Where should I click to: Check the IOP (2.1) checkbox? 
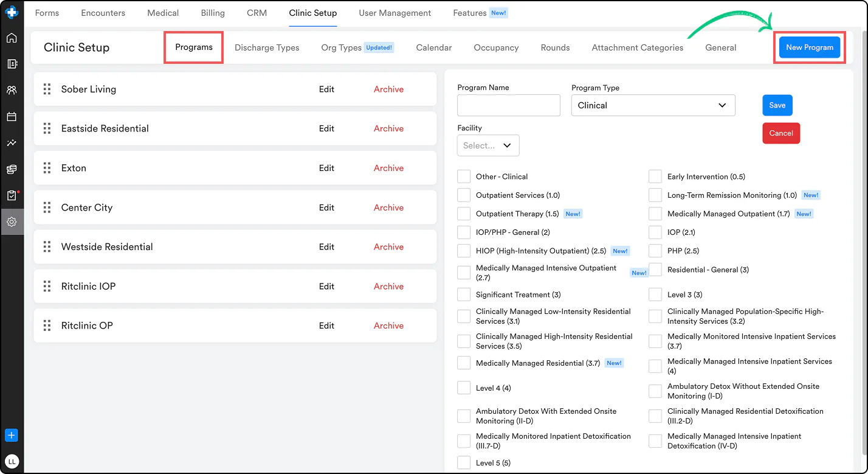pos(655,232)
